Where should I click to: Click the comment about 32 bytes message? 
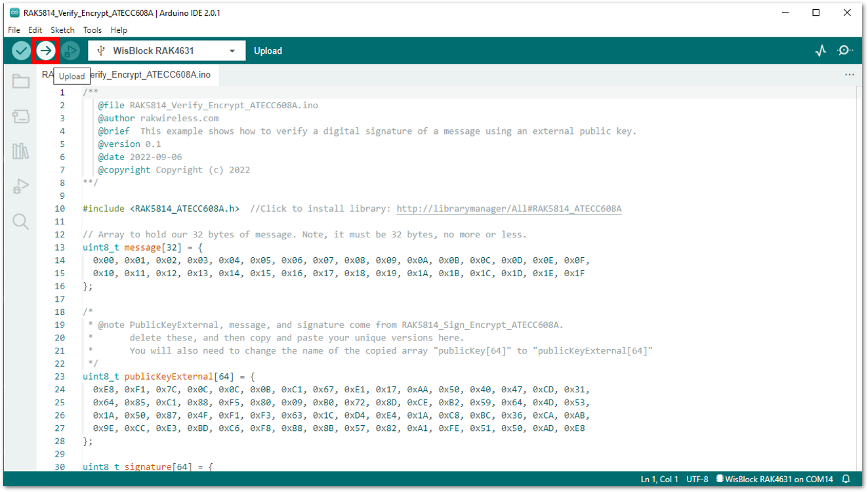pos(304,234)
